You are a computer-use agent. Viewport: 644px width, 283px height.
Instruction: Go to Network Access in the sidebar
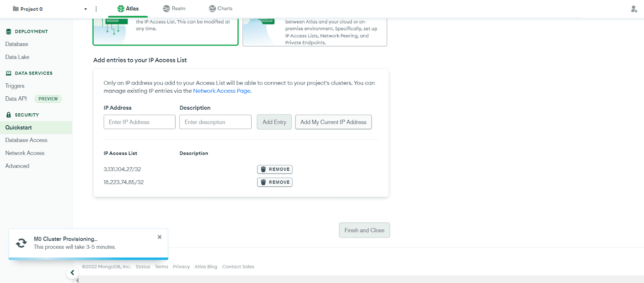point(25,153)
